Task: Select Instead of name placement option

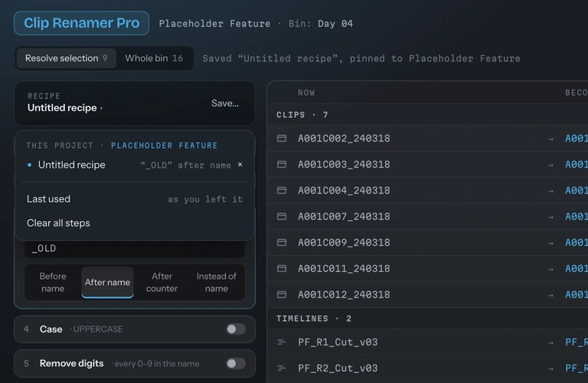Action: point(217,282)
